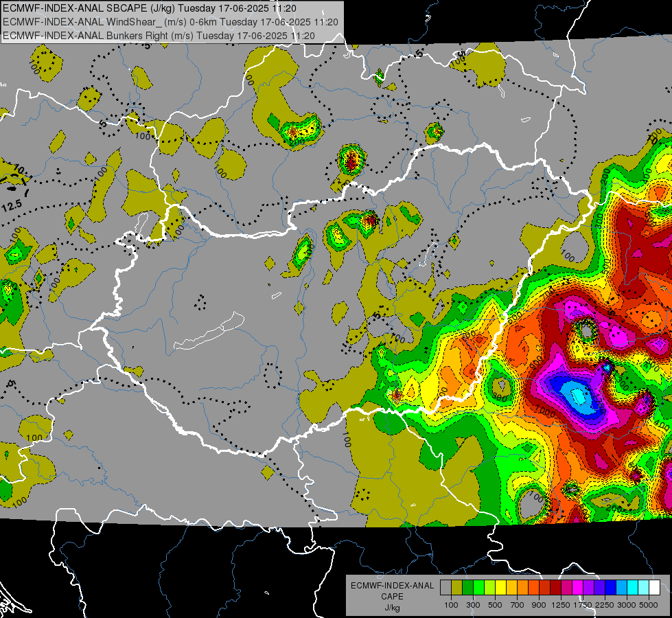This screenshot has width=672, height=618.
Task: Click the legend value 2250
Action: (605, 605)
